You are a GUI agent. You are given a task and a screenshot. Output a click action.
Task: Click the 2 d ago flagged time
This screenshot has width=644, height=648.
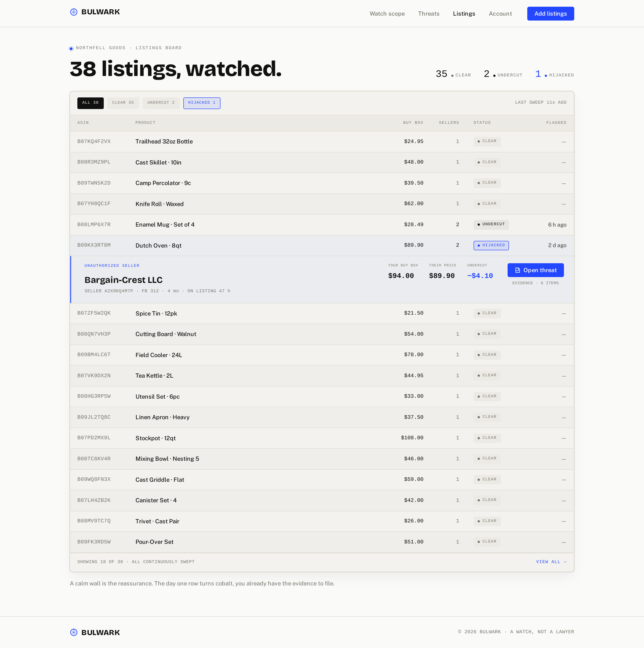point(557,246)
